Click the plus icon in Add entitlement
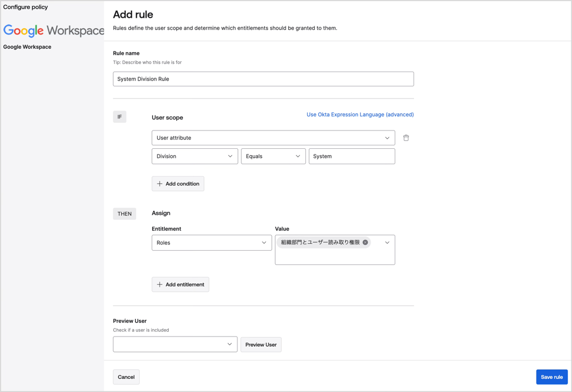Screen dimensions: 572x392 pos(160,284)
